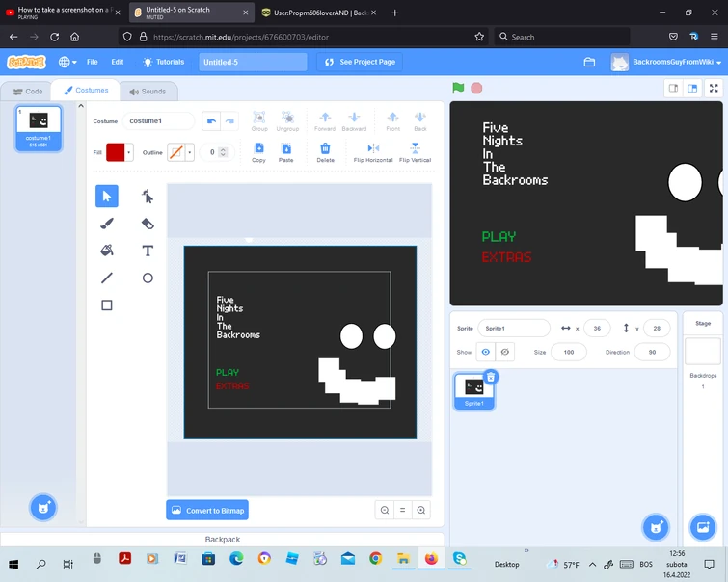Switch to the Code tab
The height and width of the screenshot is (582, 728).
tap(28, 92)
